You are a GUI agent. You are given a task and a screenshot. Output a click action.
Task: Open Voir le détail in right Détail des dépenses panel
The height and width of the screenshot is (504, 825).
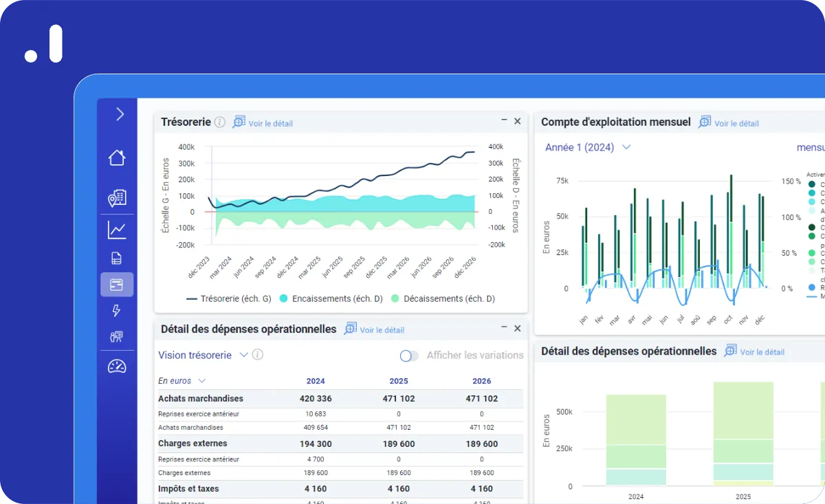[762, 352]
